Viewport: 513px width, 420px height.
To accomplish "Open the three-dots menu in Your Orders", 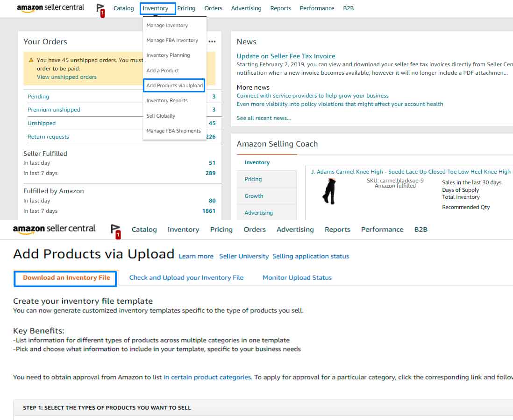I will pyautogui.click(x=212, y=42).
